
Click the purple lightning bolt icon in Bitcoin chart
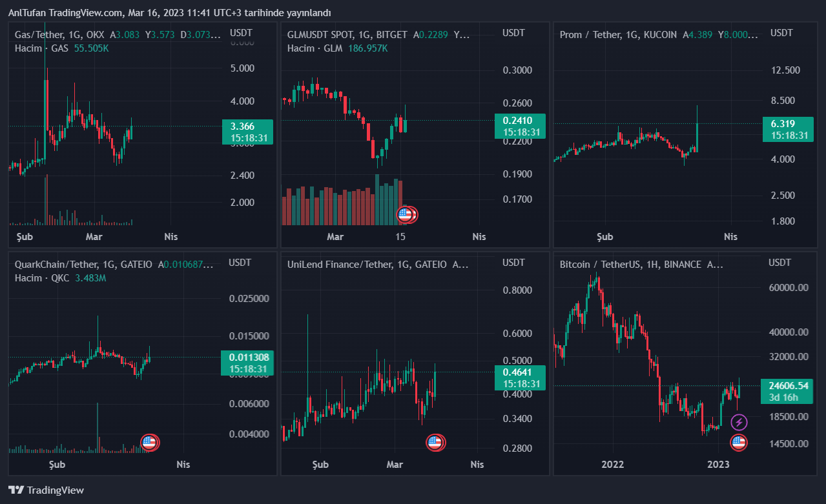pyautogui.click(x=739, y=422)
